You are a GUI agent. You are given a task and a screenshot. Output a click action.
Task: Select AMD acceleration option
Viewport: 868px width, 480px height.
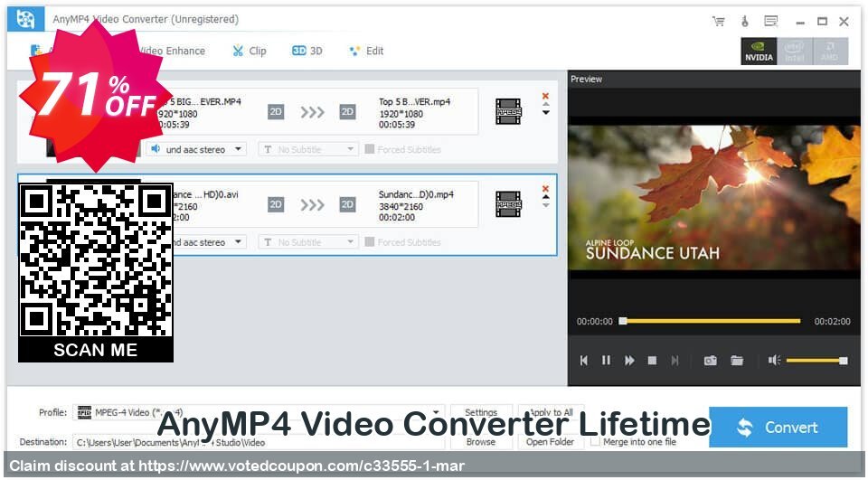(x=830, y=51)
